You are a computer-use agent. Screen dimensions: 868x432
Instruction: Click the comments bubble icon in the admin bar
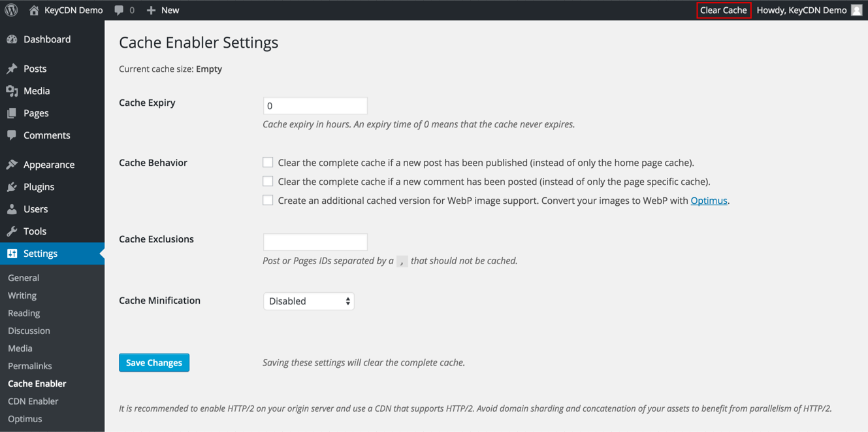118,10
